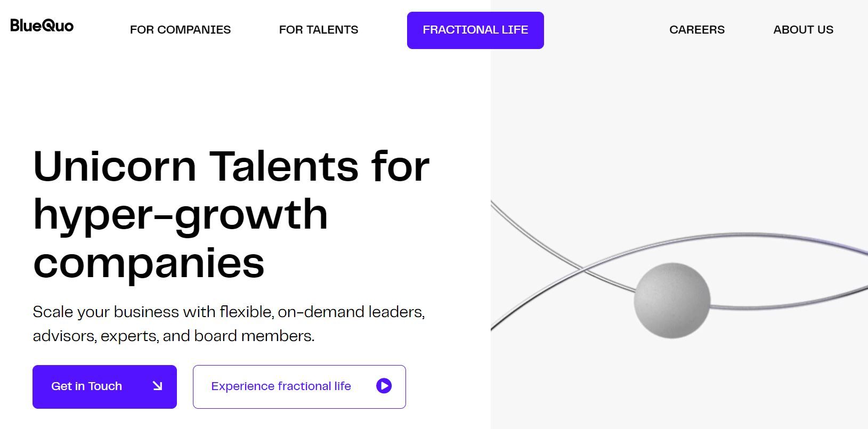The width and height of the screenshot is (868, 429).
Task: Click the on-demand leaders phrase in the subtitle
Action: pyautogui.click(x=351, y=312)
